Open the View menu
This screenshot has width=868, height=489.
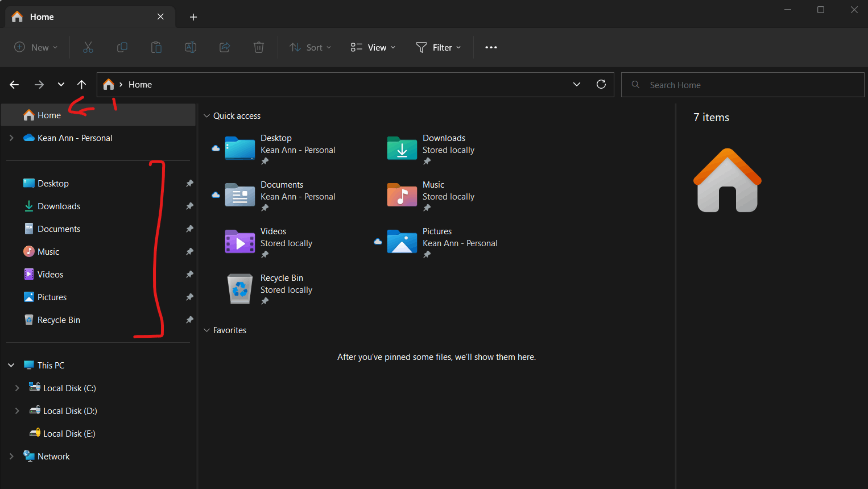tap(373, 47)
